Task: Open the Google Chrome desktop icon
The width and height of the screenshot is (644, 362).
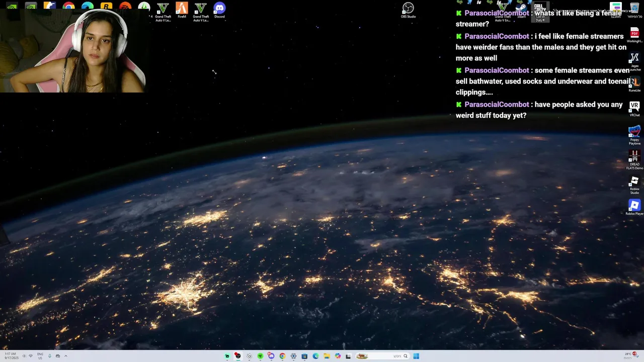Action: click(68, 6)
